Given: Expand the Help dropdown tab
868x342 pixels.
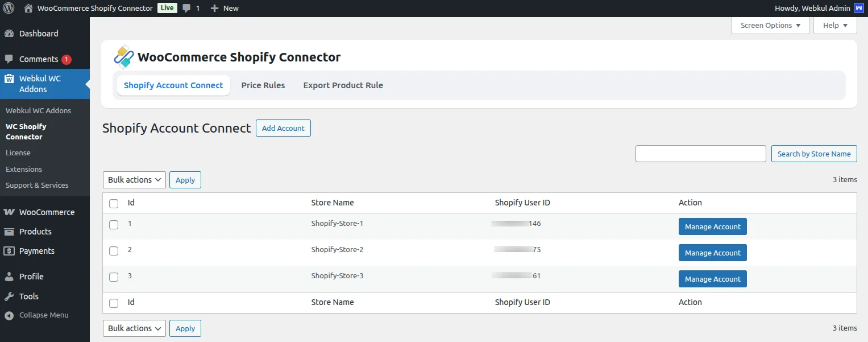Looking at the screenshot, I should (835, 26).
